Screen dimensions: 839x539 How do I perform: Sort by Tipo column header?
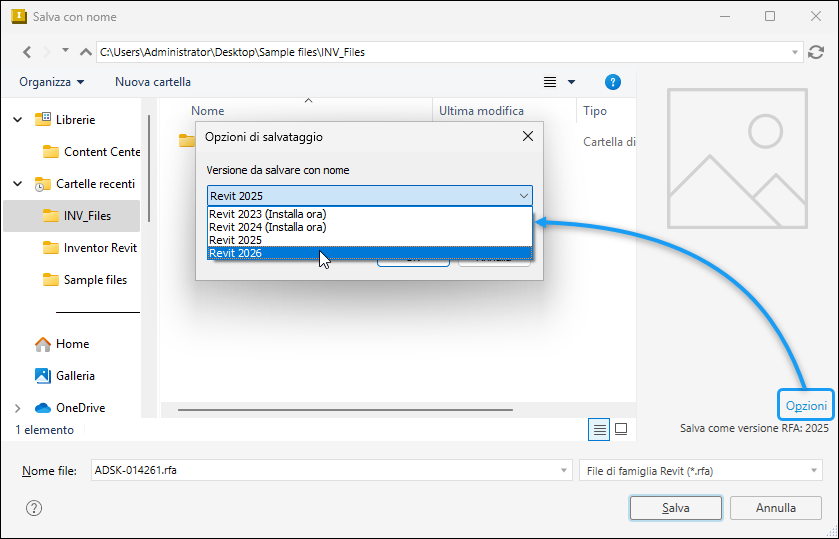click(595, 111)
